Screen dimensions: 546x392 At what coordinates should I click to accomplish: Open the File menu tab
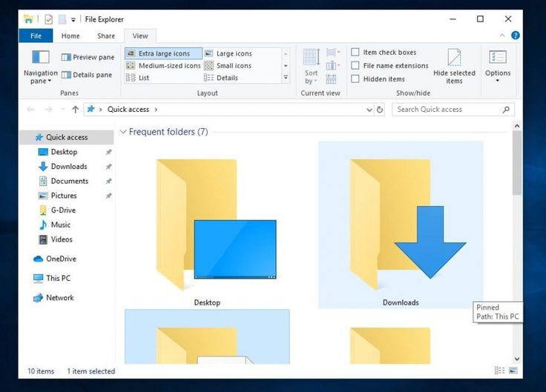tap(36, 36)
